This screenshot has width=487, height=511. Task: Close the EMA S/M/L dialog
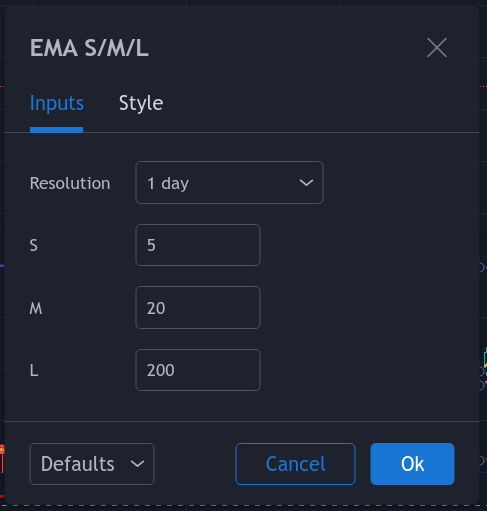437,48
